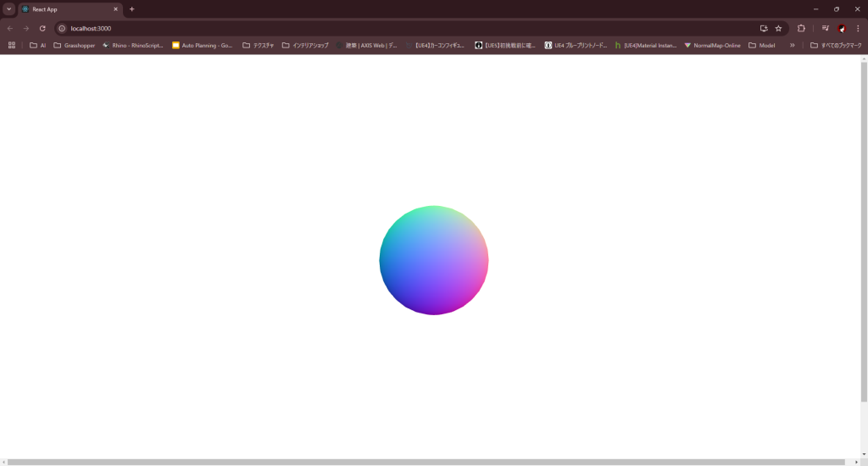Open the Auto Planning bookmark
Image resolution: width=868 pixels, height=466 pixels.
point(202,45)
